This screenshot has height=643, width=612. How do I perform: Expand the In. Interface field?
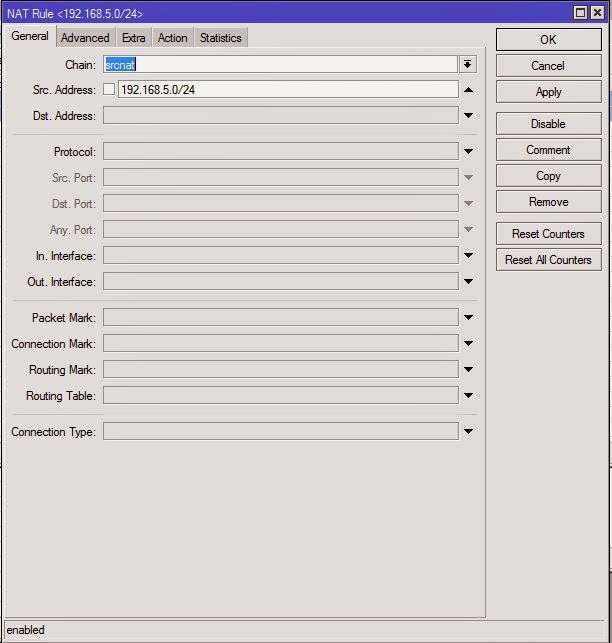tap(468, 255)
